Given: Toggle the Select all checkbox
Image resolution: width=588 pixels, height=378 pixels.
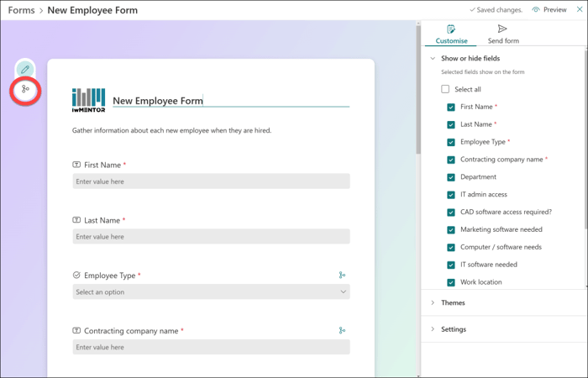Looking at the screenshot, I should pos(445,89).
